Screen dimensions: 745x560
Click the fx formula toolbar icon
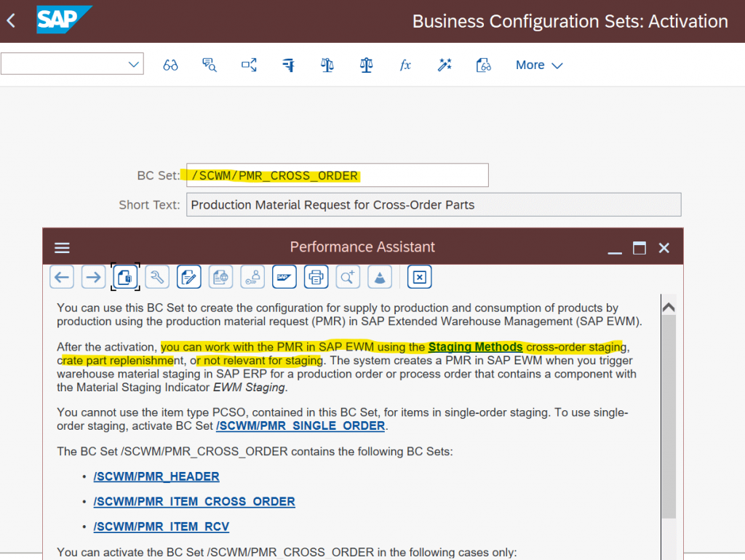(x=405, y=65)
